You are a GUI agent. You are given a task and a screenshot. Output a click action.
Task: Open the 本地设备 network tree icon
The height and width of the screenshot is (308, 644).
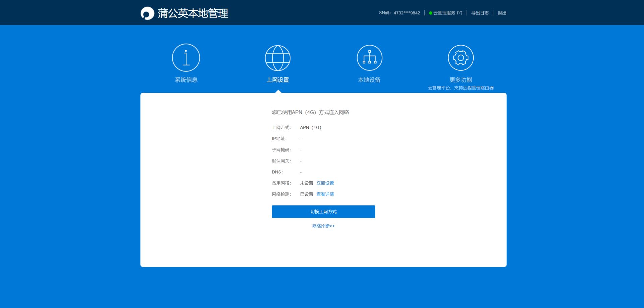369,58
